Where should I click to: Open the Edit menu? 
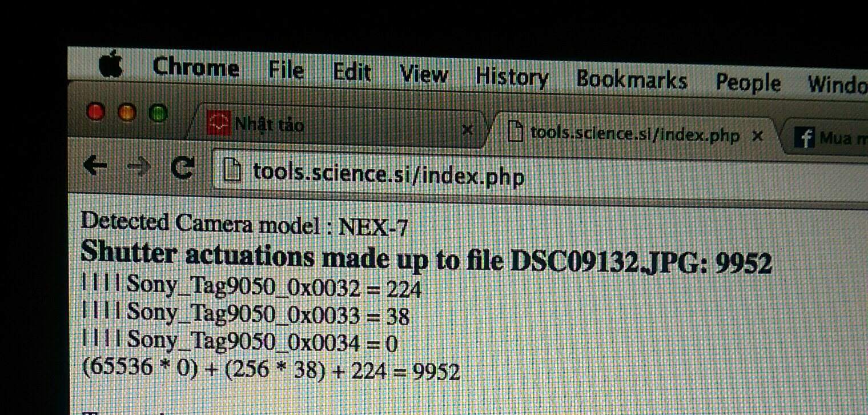[352, 72]
